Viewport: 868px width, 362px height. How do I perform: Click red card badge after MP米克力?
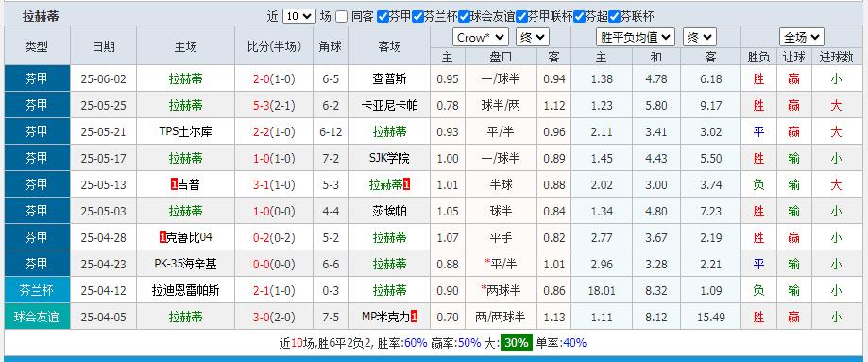pyautogui.click(x=414, y=317)
